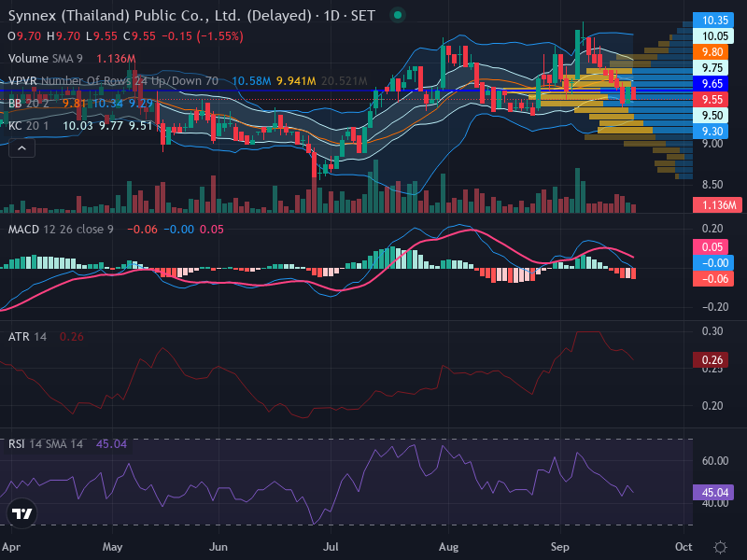Screen dimensions: 747x560
Task: Click the 9.65 blue price label
Action: click(713, 84)
